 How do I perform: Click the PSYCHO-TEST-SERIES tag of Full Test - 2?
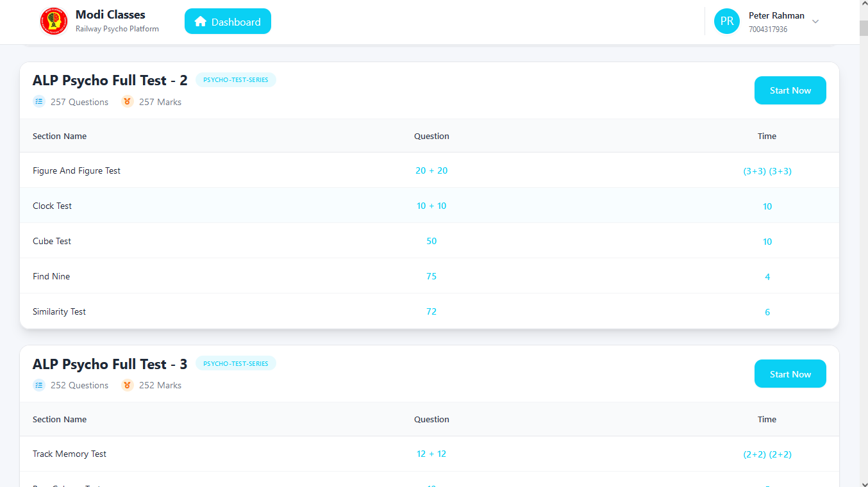(236, 80)
